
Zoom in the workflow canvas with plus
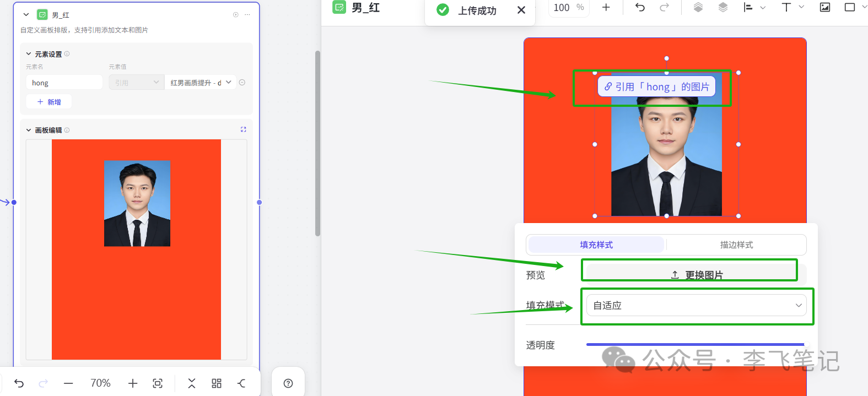[133, 383]
